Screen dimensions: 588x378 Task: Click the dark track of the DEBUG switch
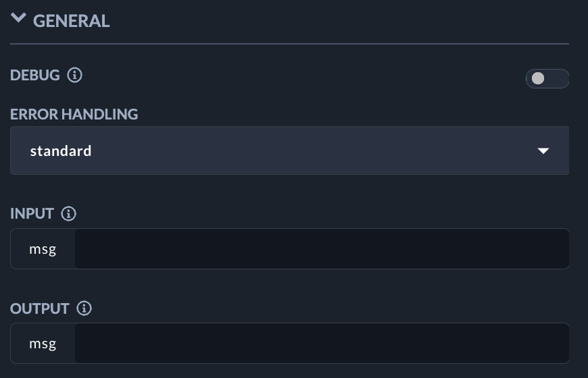(x=557, y=79)
